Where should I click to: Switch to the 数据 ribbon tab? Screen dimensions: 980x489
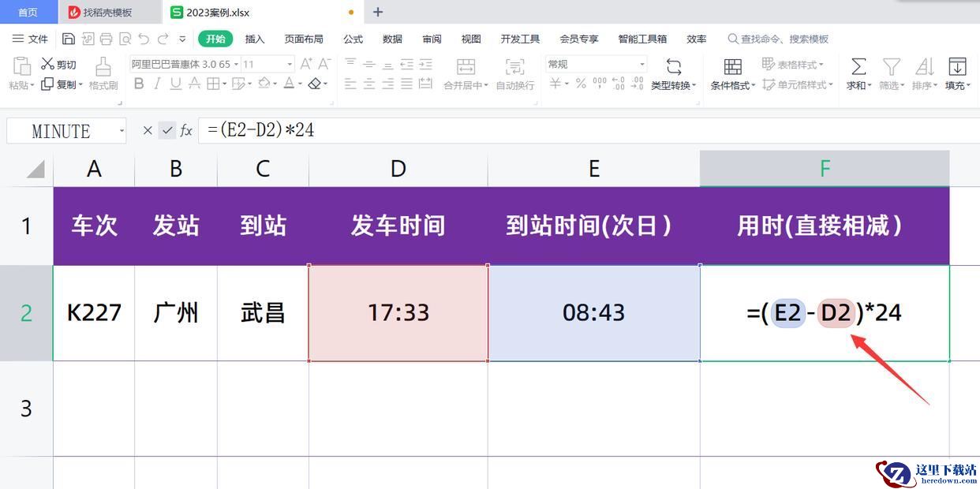(392, 39)
